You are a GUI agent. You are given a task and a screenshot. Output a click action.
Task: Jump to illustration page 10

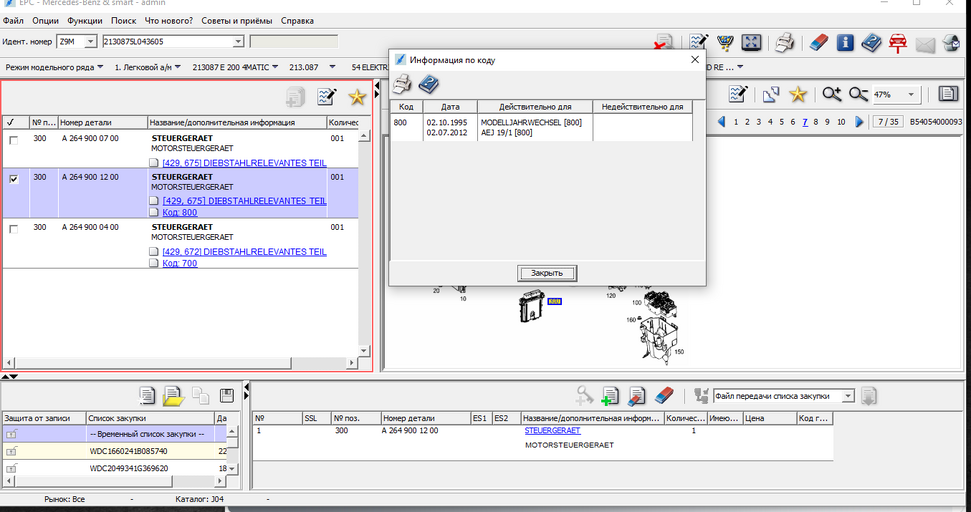coord(841,122)
